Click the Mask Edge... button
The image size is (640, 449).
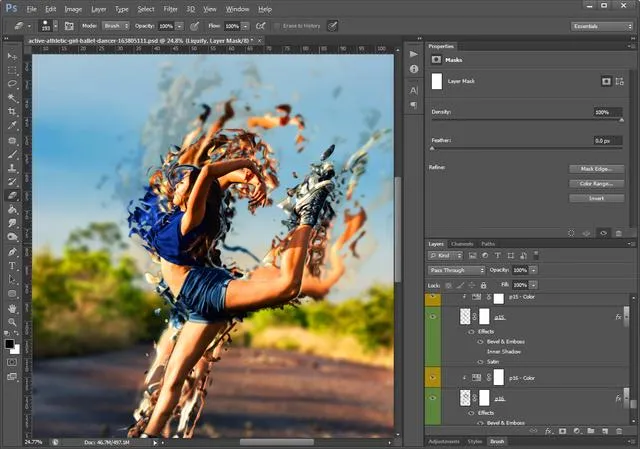(596, 169)
